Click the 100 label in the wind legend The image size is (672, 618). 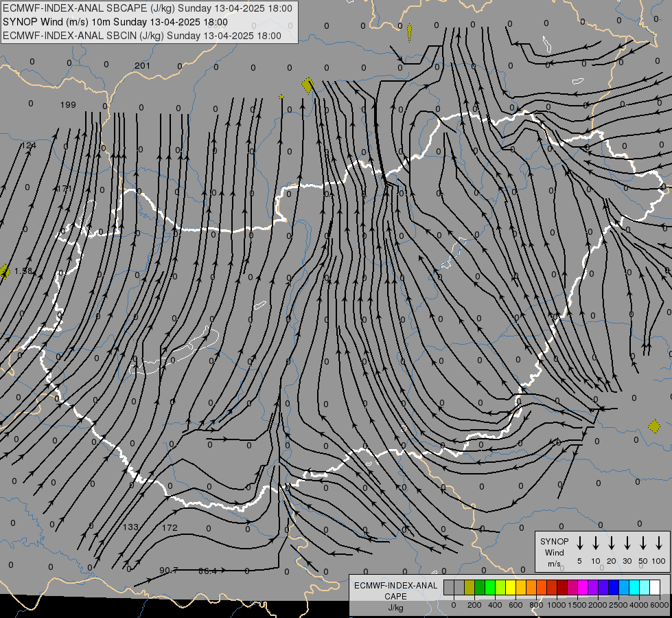[659, 561]
